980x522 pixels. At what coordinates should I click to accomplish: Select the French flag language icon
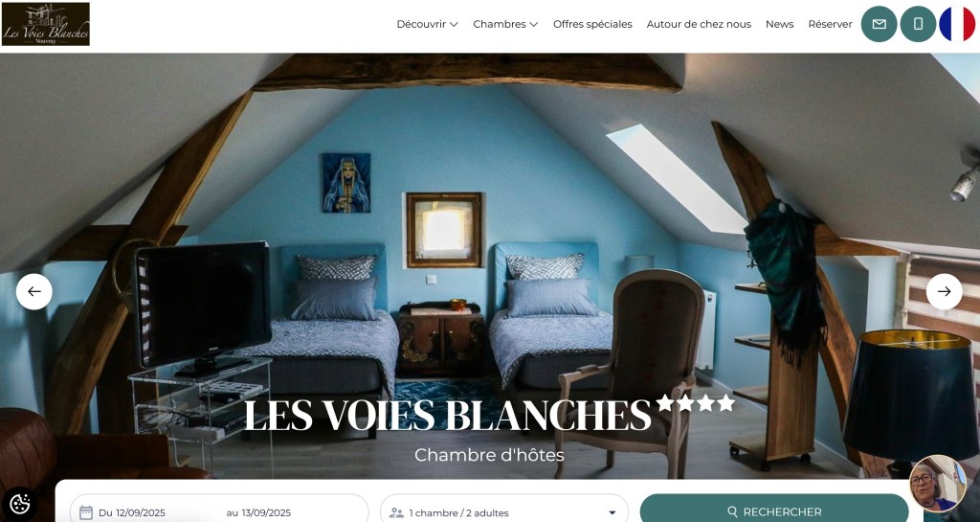[957, 24]
